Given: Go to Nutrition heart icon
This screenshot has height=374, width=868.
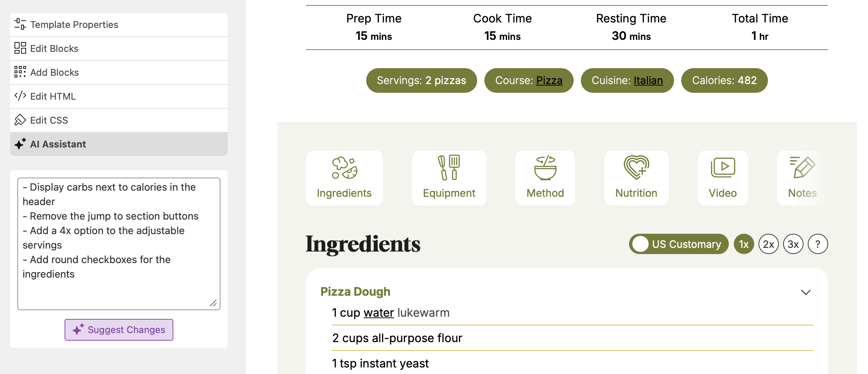Looking at the screenshot, I should click(636, 167).
